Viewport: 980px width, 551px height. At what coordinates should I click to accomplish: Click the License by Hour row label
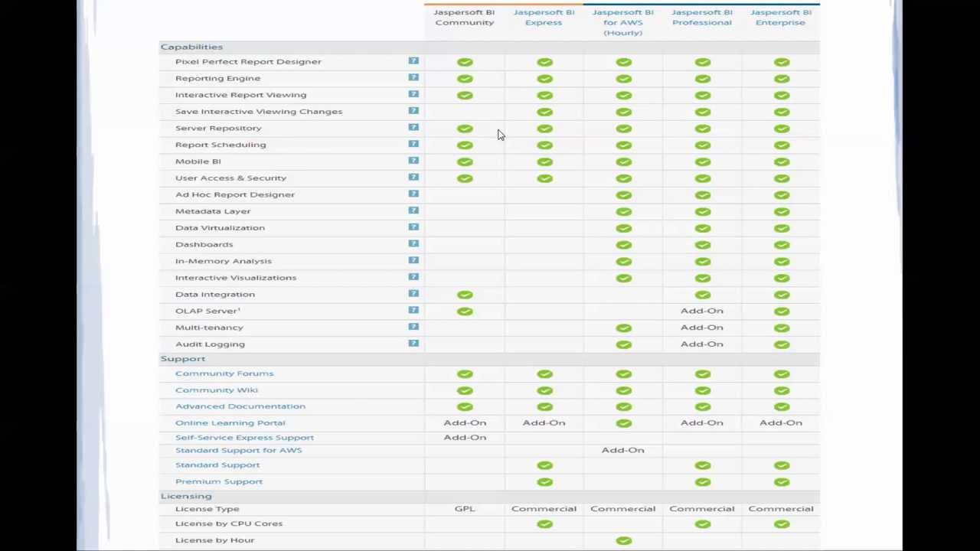click(x=214, y=540)
